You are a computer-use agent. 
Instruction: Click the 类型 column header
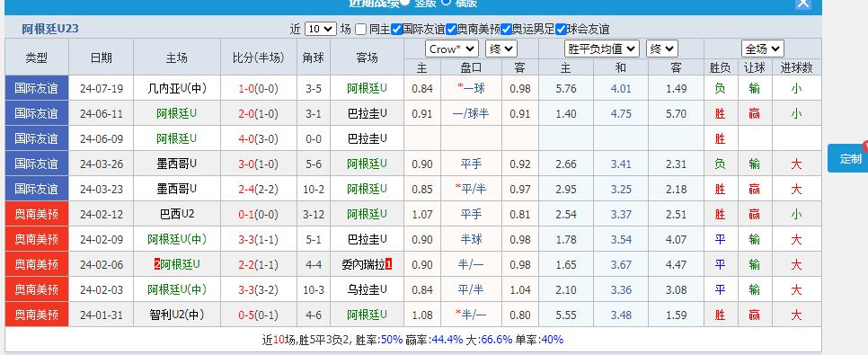[37, 57]
